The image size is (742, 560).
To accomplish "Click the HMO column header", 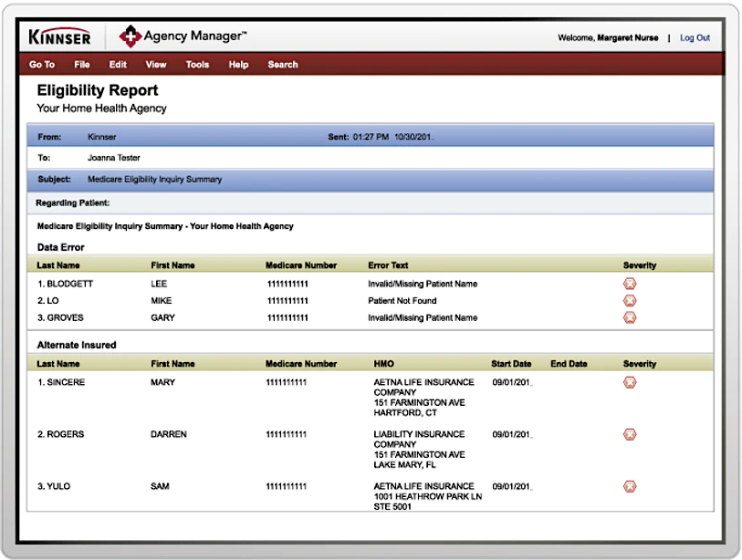I will pyautogui.click(x=383, y=364).
